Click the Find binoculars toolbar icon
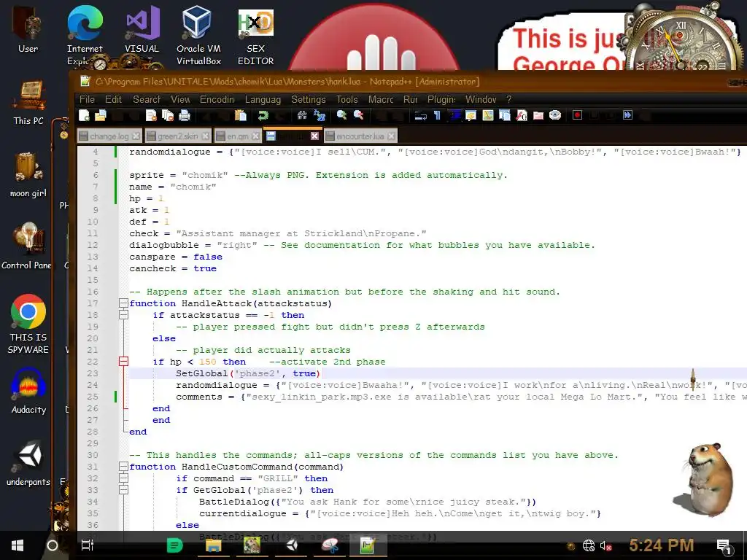 [x=302, y=115]
